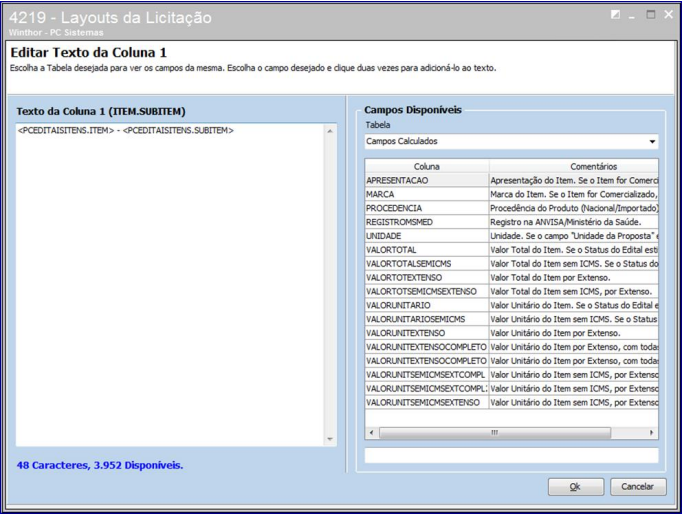Click the down arrow of the text area scrollbar
Screen dimensions: 683x516
(x=330, y=439)
